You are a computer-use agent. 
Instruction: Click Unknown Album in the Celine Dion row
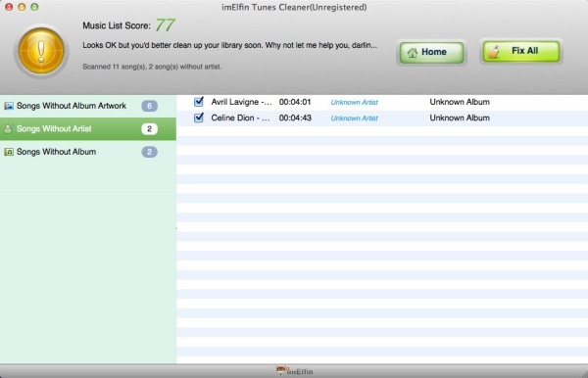tap(460, 118)
